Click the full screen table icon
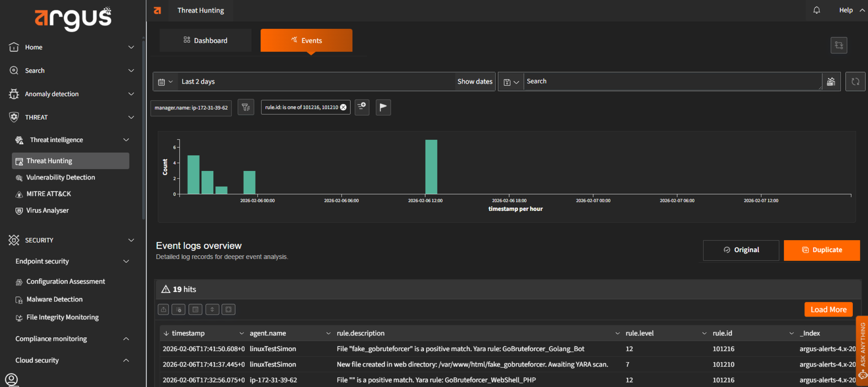868x387 pixels. [228, 309]
